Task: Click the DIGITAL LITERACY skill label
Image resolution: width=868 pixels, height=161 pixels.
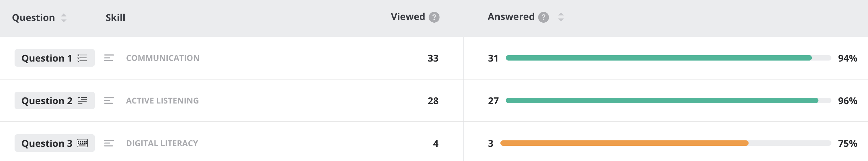Action: click(x=162, y=143)
